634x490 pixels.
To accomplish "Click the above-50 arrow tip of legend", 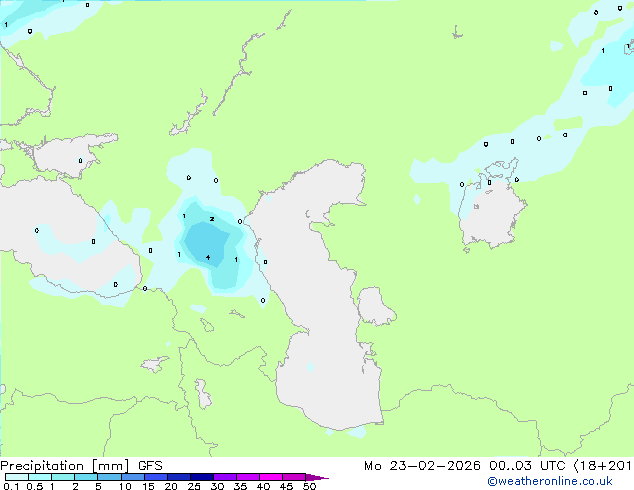I will [x=317, y=477].
